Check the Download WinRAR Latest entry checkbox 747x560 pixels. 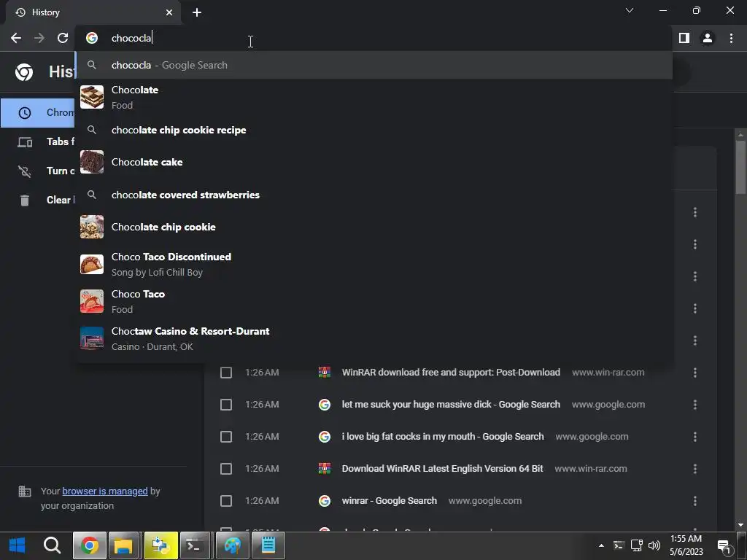coord(226,469)
